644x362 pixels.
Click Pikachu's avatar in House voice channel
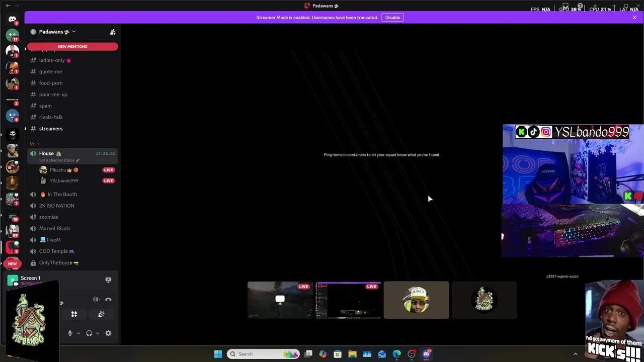tap(43, 170)
